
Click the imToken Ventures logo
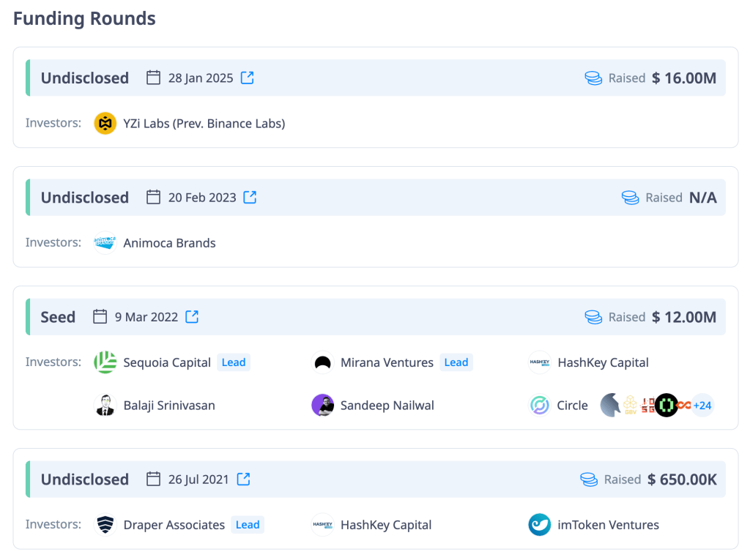pos(539,525)
